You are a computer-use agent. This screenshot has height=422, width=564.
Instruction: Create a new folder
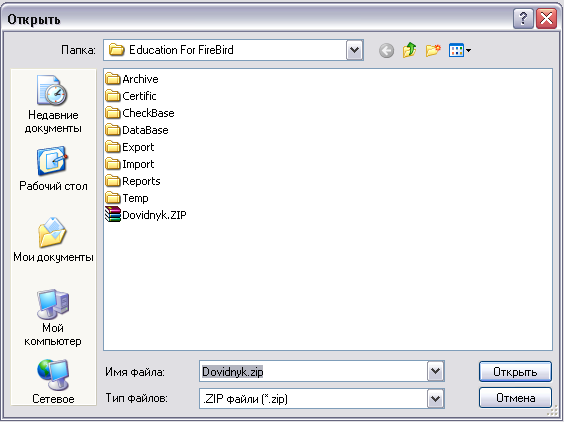(x=433, y=50)
